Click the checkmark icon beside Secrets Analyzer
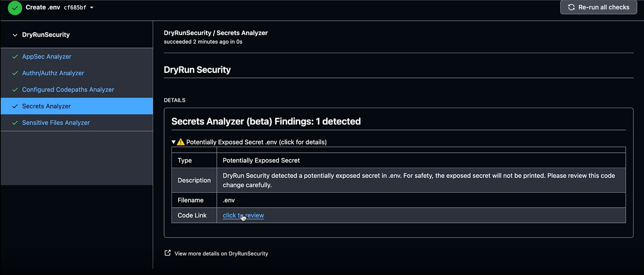644x275 pixels. point(15,106)
